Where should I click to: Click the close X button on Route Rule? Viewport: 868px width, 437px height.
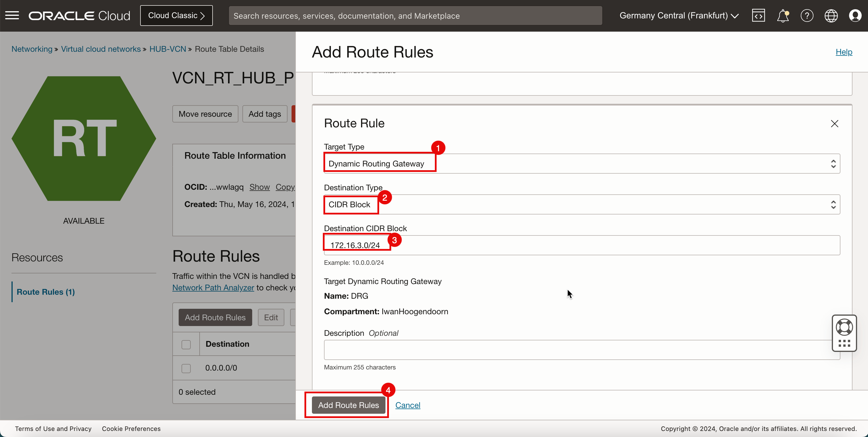point(834,123)
